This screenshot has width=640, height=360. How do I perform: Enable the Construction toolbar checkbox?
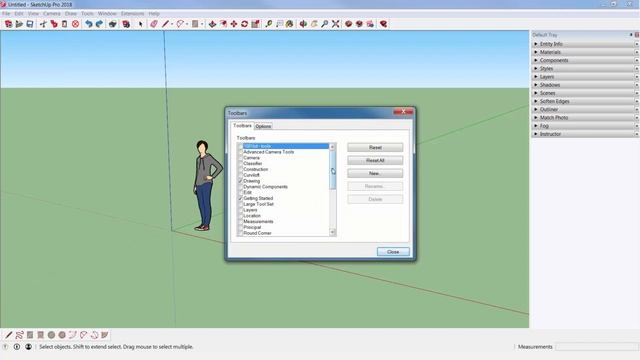(240, 169)
